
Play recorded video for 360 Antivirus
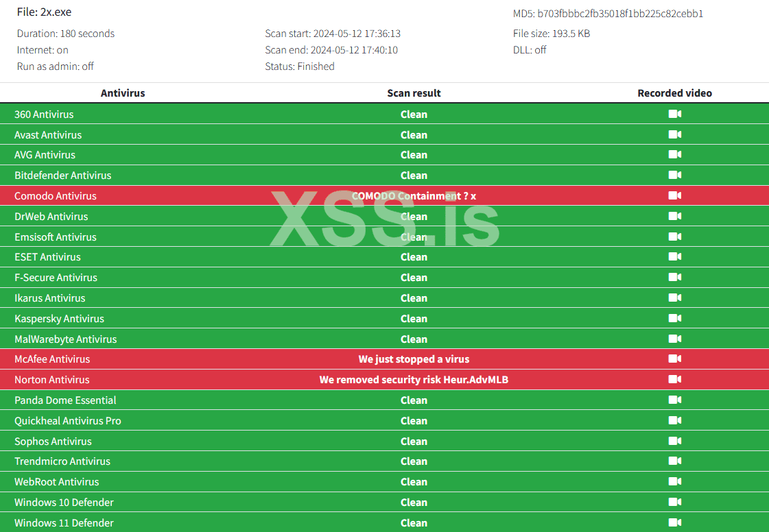pyautogui.click(x=674, y=114)
